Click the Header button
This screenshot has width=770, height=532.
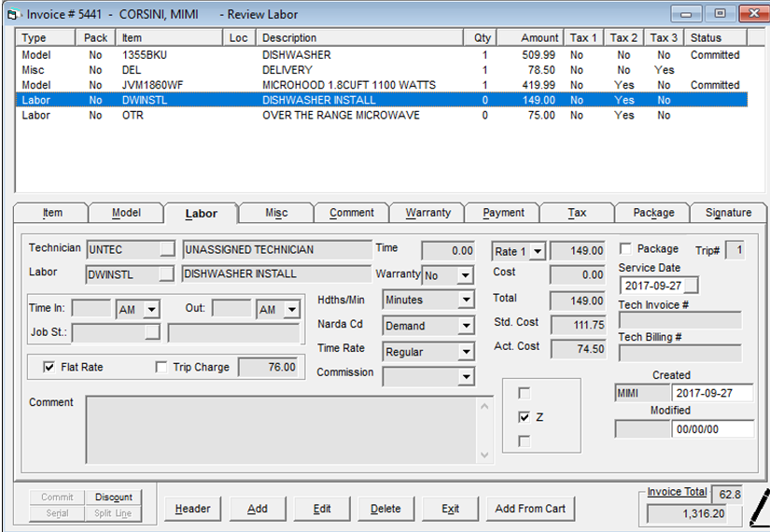(192, 509)
